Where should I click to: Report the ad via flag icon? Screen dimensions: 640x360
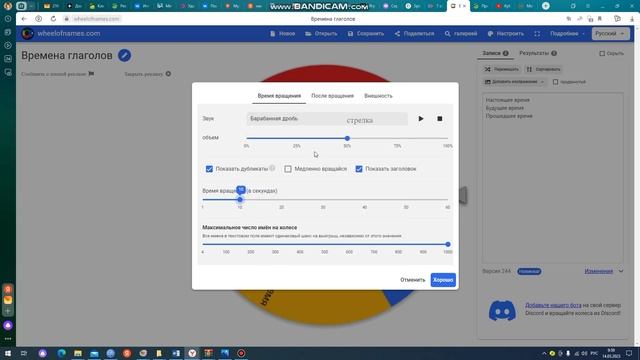pos(91,74)
